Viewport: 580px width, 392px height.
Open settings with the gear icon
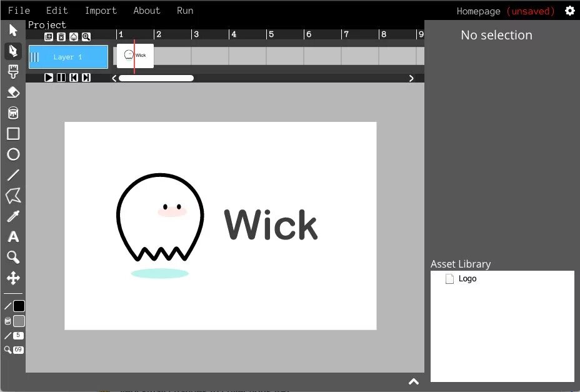(570, 11)
